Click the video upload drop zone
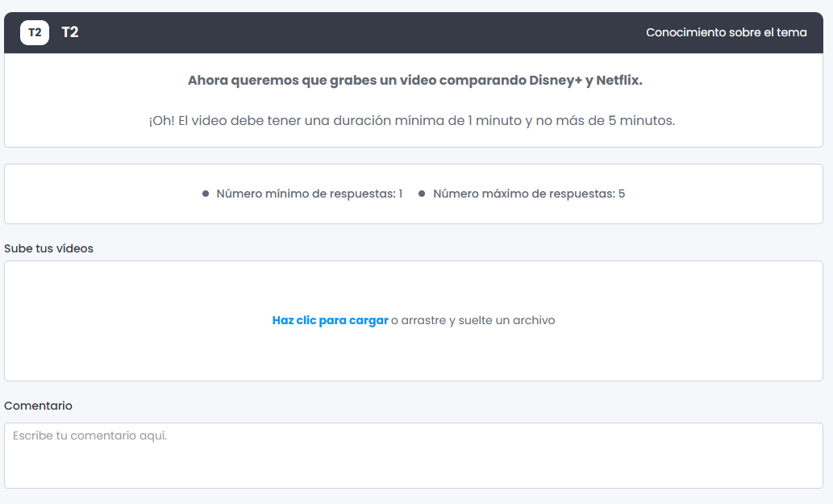The height and width of the screenshot is (504, 833). [x=414, y=321]
